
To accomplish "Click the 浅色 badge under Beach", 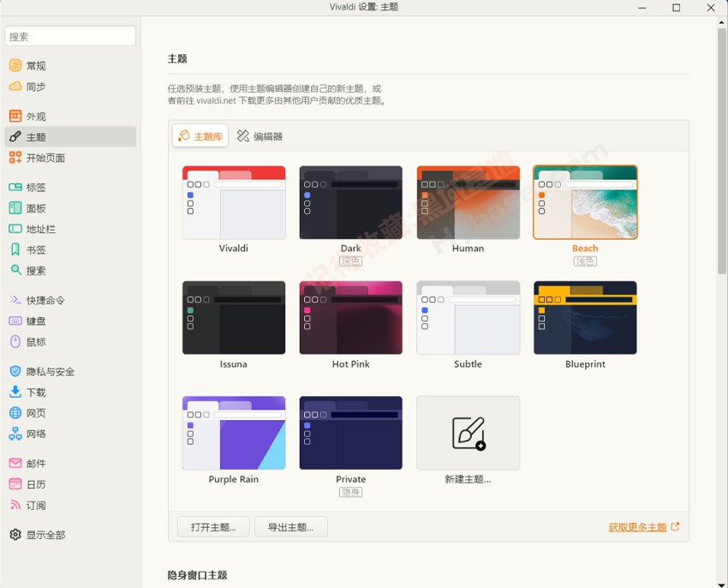I will tap(585, 261).
